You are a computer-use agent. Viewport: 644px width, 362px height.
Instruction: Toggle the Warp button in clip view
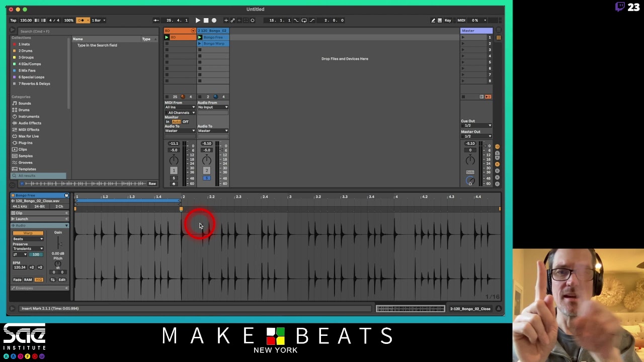pos(28,233)
